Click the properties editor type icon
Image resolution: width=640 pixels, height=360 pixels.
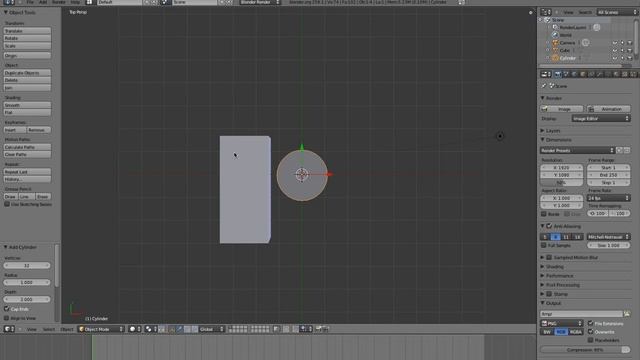coord(546,74)
